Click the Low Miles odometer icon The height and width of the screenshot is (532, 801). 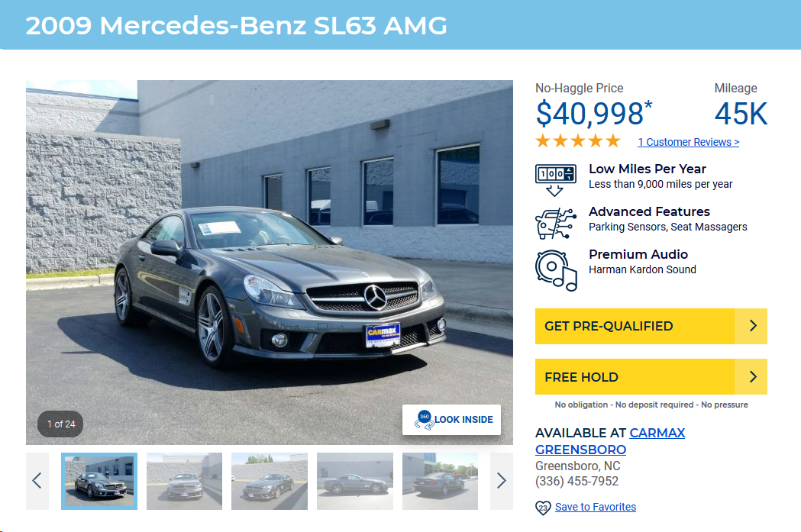pyautogui.click(x=556, y=179)
